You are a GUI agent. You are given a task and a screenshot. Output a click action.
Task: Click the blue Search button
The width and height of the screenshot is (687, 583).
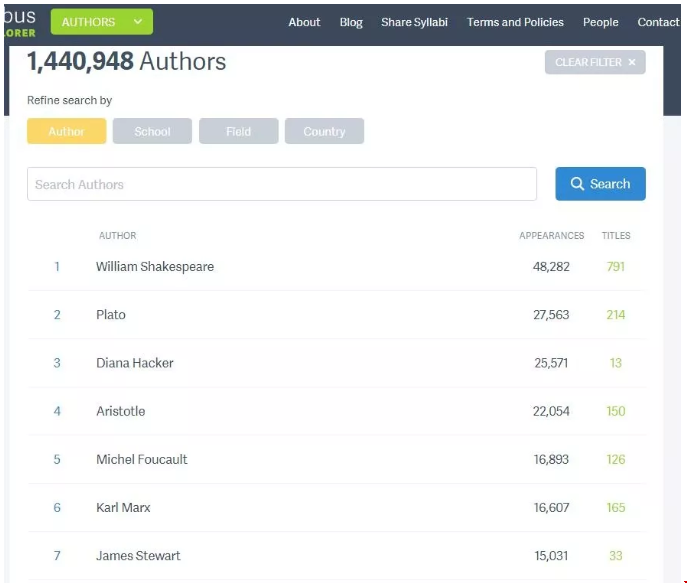pos(600,184)
